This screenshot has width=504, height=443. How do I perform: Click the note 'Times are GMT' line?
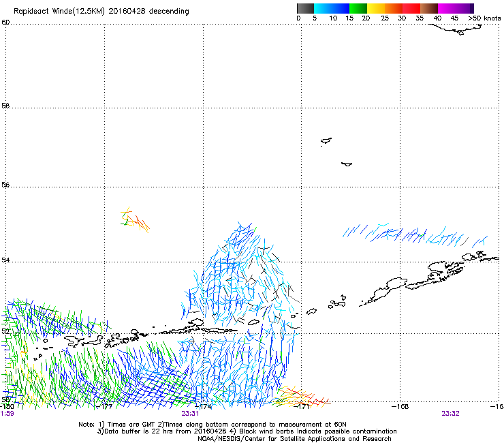coord(212,425)
